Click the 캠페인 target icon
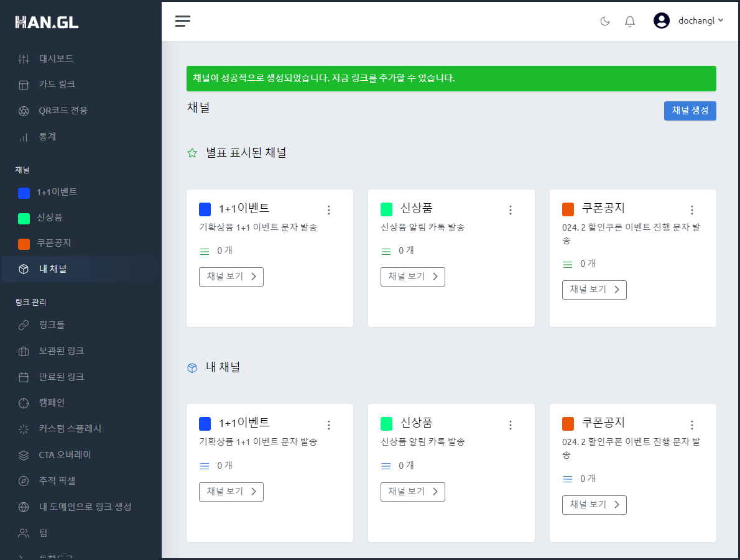740x560 pixels. pyautogui.click(x=24, y=403)
